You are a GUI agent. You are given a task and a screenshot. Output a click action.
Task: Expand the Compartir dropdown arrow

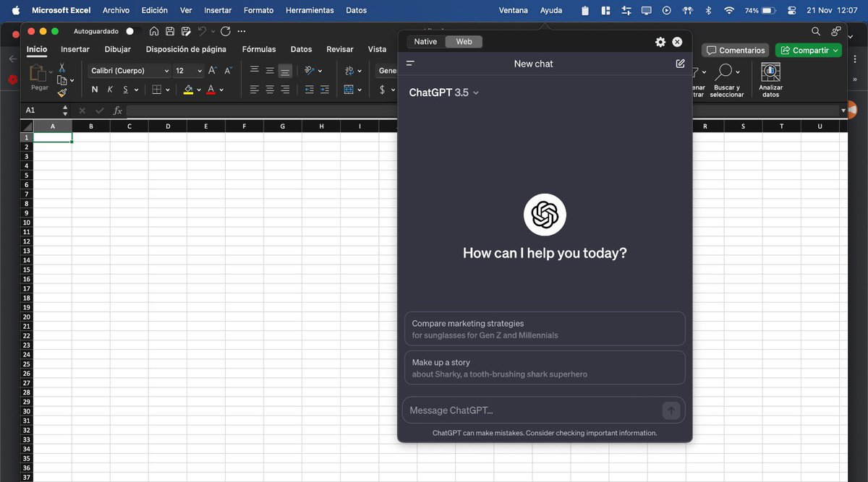(x=836, y=51)
